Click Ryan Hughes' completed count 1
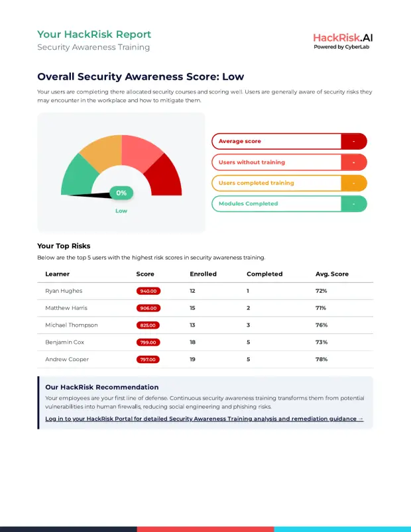411x532 pixels. pos(248,291)
